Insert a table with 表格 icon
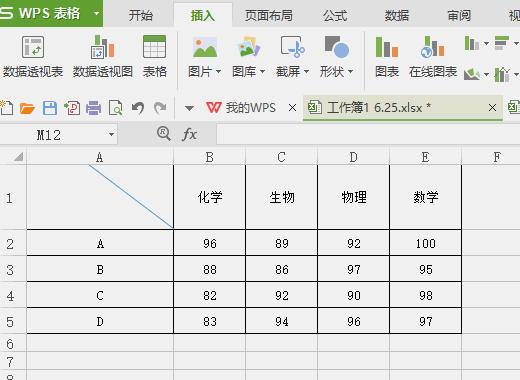The height and width of the screenshot is (380, 520). [154, 57]
